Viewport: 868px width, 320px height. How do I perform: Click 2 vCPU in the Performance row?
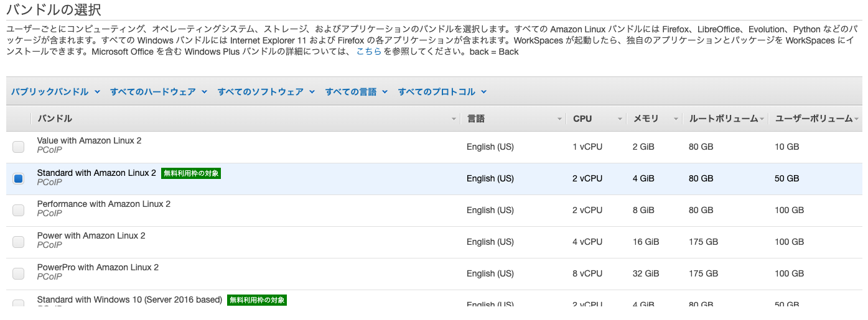click(587, 210)
